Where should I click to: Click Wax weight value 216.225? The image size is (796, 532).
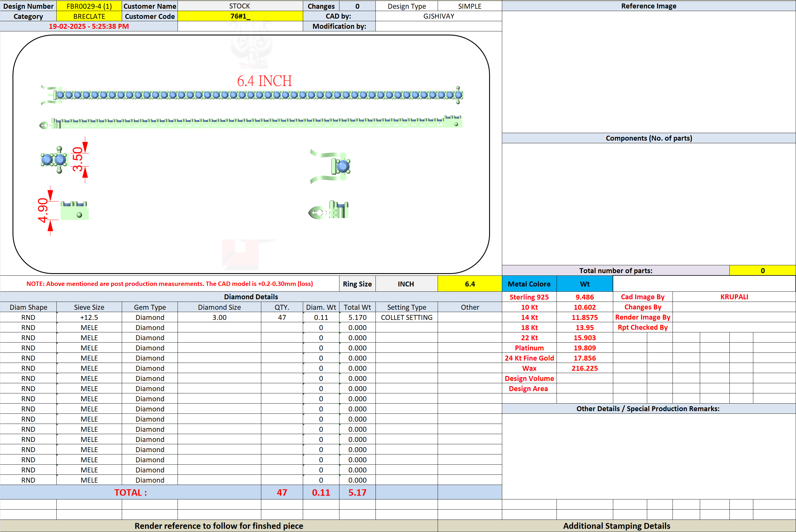[585, 368]
